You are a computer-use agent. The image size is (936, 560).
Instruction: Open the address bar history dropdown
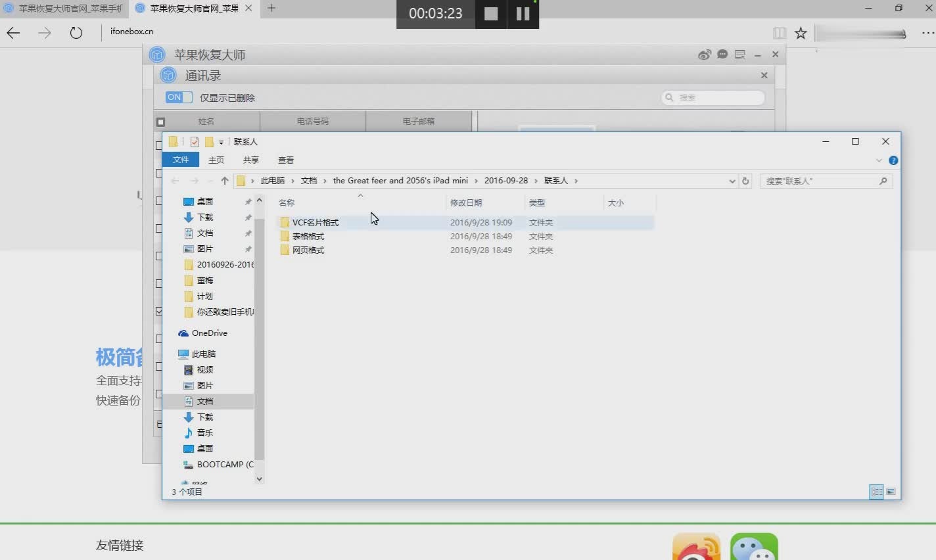pos(732,181)
